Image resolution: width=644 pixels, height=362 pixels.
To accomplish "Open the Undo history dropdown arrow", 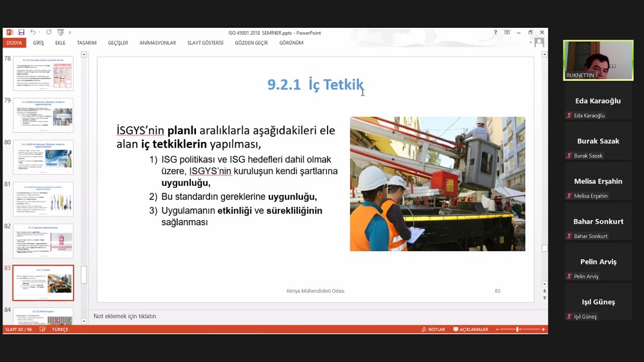I will click(x=39, y=32).
